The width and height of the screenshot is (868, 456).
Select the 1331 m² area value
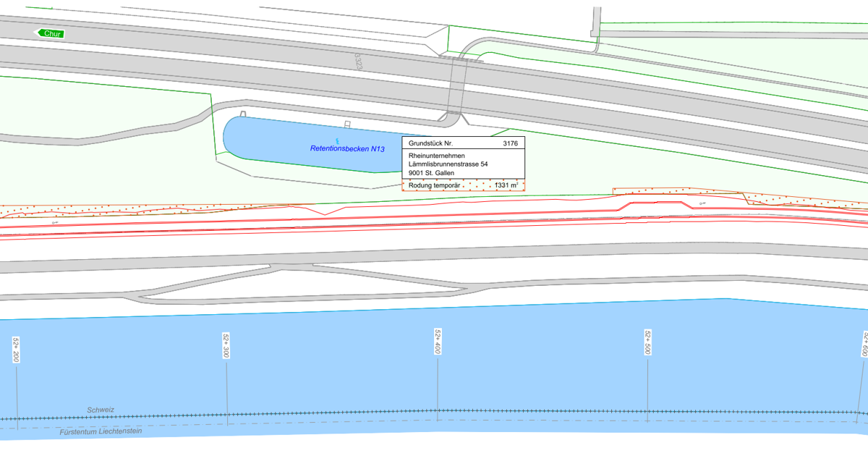pyautogui.click(x=506, y=185)
